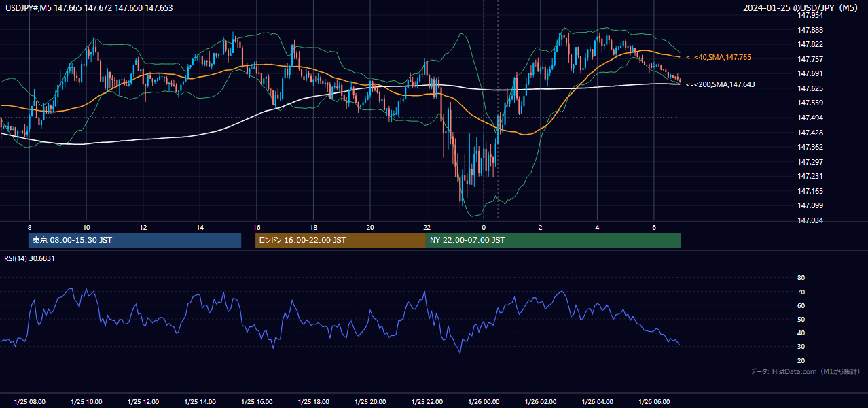Select the 200 SMA label reading 147.643
Image resolution: width=868 pixels, height=408 pixels.
tap(721, 84)
